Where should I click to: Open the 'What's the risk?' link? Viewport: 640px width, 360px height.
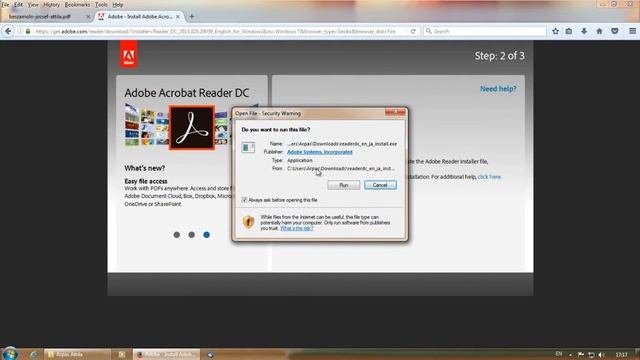coord(297,228)
